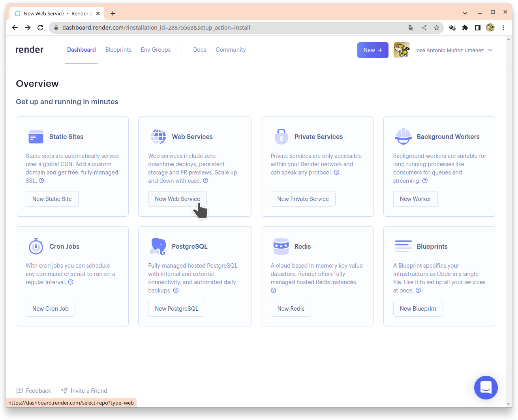Open help icon in Cron Jobs description
518x420 pixels.
(71, 282)
